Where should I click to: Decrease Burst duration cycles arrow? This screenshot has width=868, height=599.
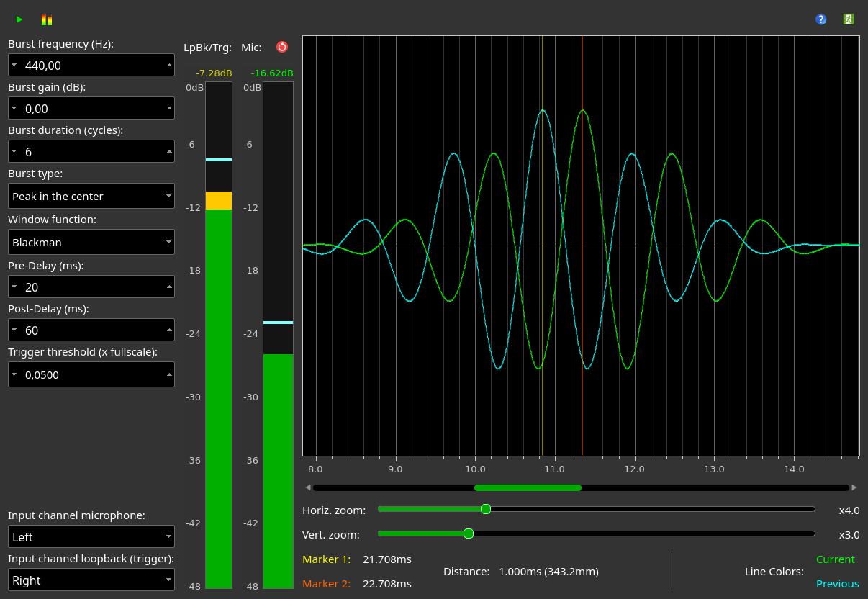click(14, 152)
